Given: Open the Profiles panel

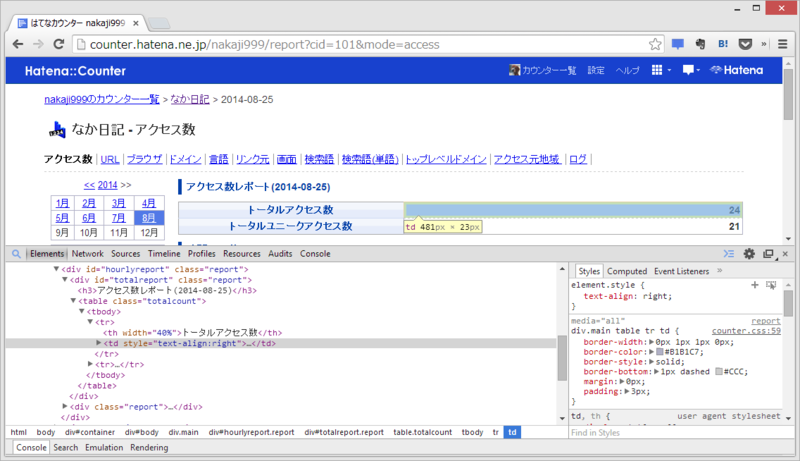Looking at the screenshot, I should [202, 253].
